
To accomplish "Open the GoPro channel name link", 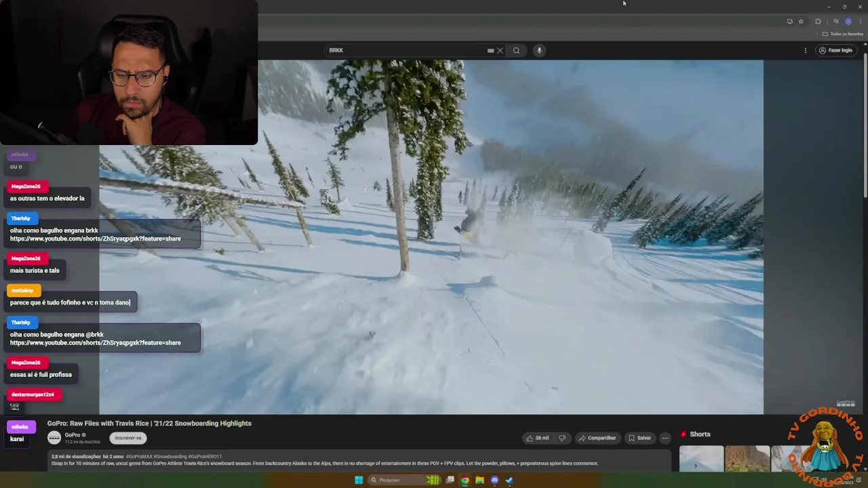I will (73, 435).
